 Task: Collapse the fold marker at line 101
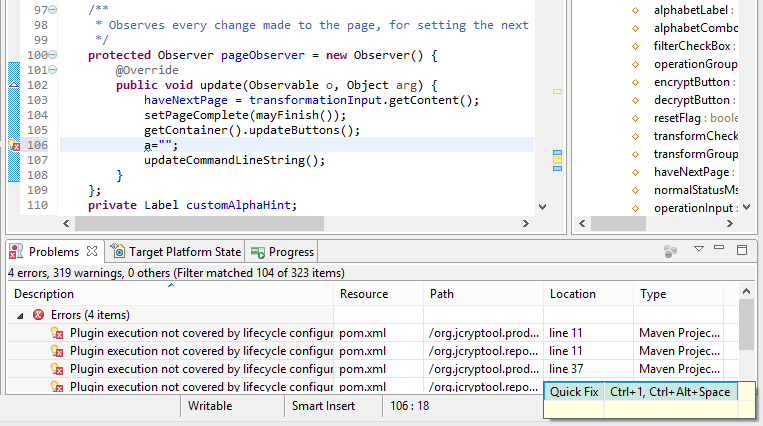click(53, 70)
